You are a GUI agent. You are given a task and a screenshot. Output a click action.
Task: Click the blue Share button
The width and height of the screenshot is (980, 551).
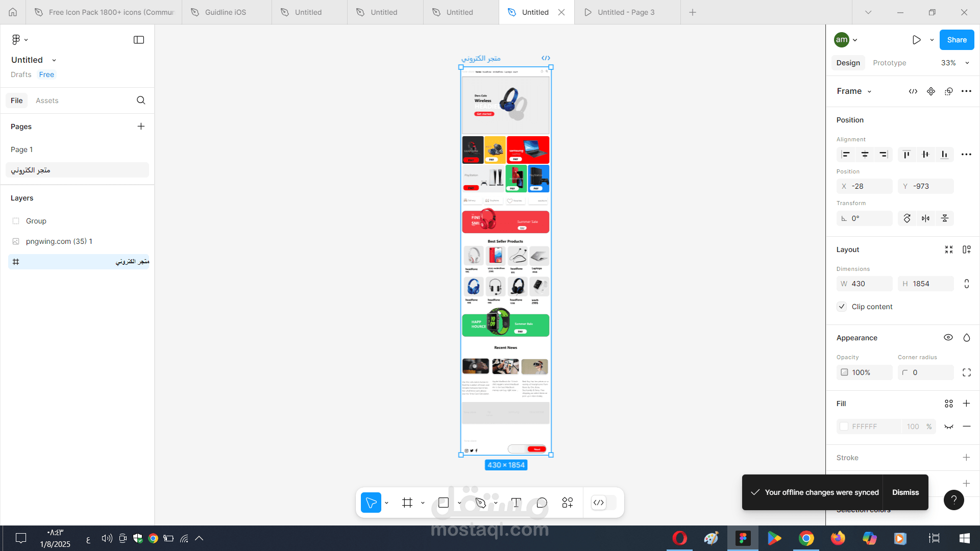coord(957,40)
